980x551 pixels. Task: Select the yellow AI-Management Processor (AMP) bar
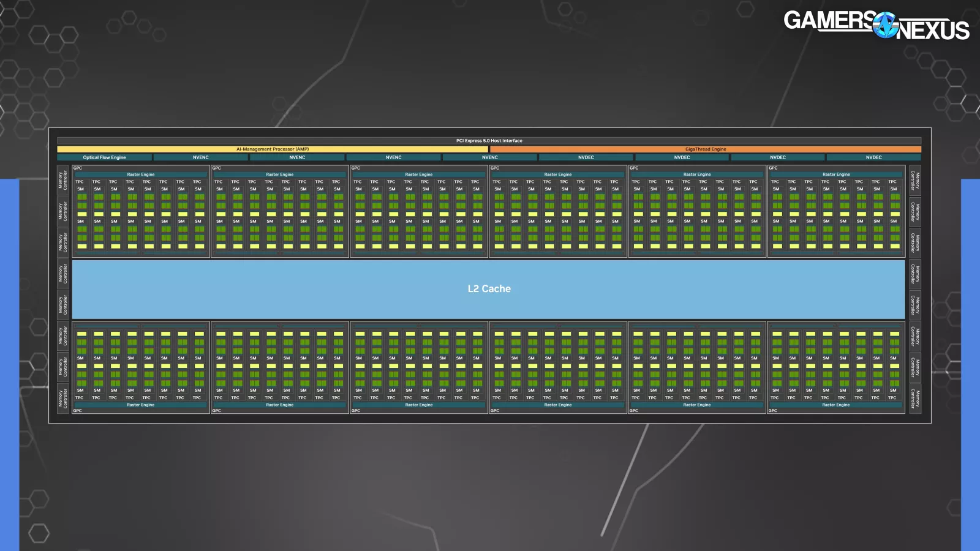click(273, 149)
